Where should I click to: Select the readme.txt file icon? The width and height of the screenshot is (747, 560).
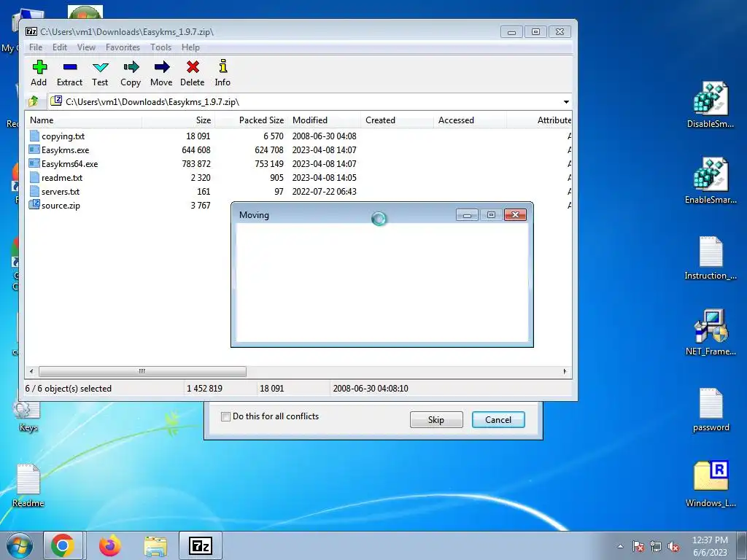pyautogui.click(x=34, y=178)
